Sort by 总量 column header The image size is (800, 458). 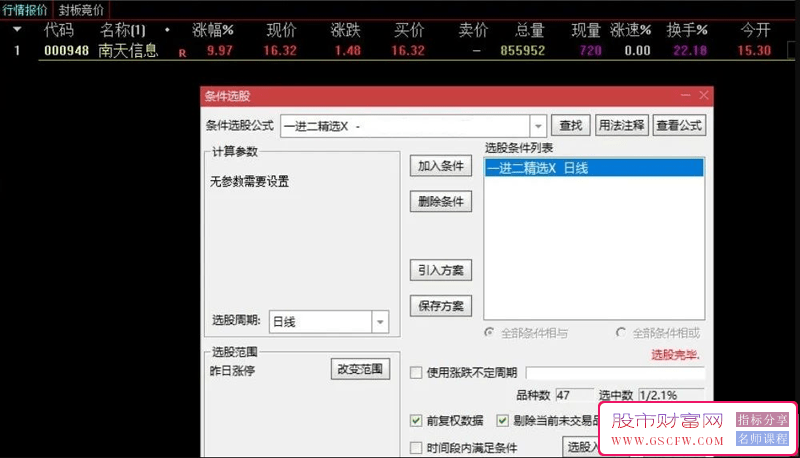[x=530, y=30]
